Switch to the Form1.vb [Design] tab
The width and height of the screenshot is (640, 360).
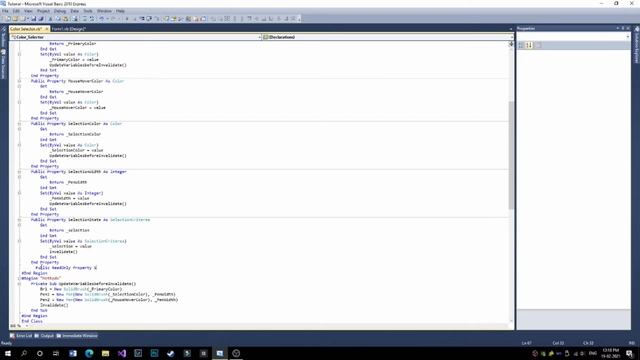68,29
